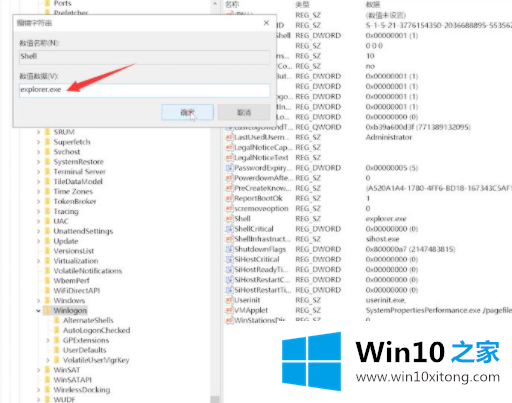Select the UAC folder icon

[x=48, y=221]
